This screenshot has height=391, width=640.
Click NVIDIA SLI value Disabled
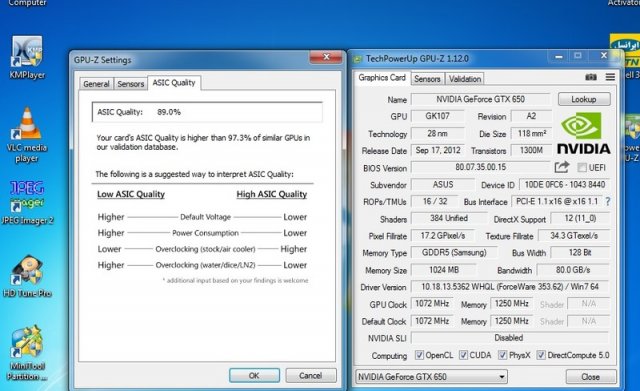510,338
